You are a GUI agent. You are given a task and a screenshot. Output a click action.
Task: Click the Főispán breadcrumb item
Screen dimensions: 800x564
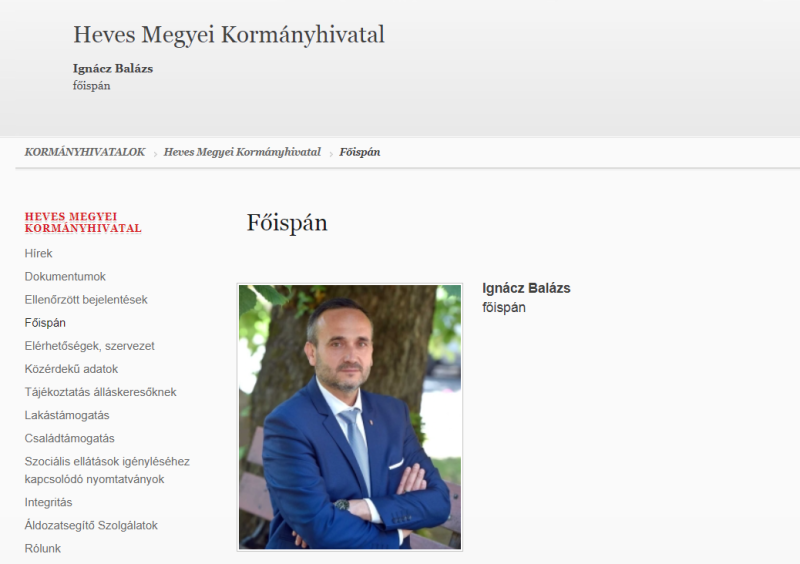point(360,152)
